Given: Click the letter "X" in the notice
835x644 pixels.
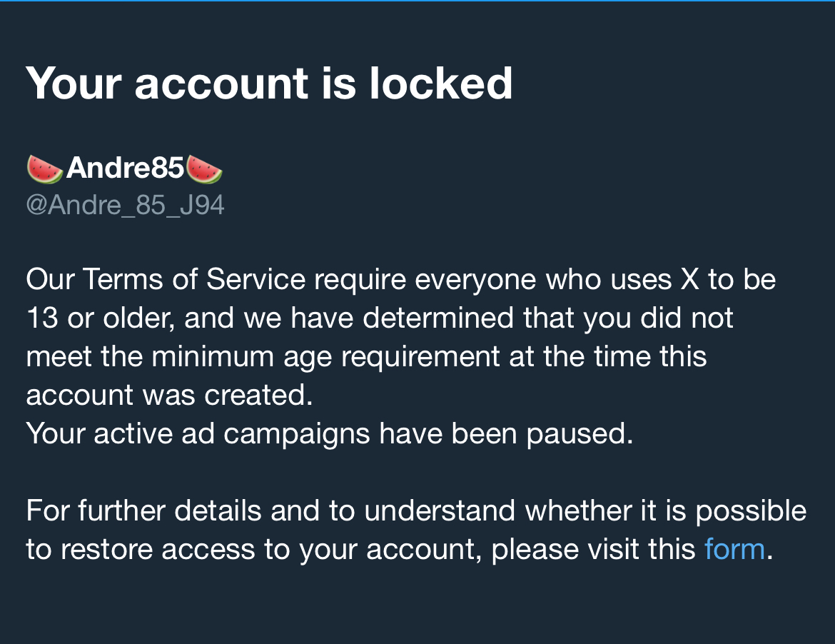Looking at the screenshot, I should click(689, 279).
